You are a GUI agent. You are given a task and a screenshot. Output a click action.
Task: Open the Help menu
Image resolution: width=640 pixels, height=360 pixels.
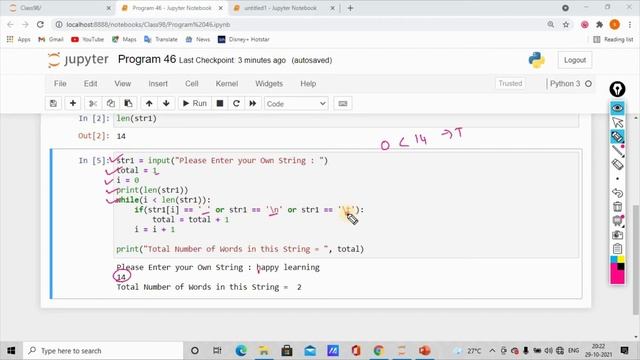308,84
